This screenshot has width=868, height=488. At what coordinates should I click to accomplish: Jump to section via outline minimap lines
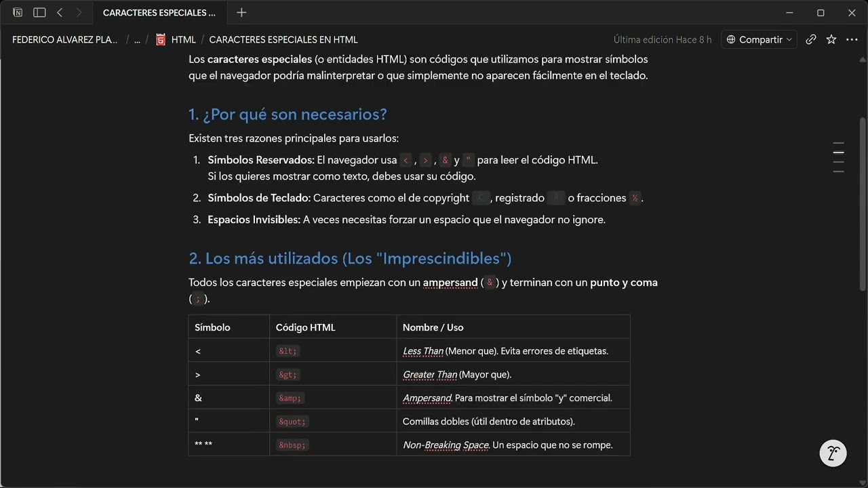(x=839, y=157)
